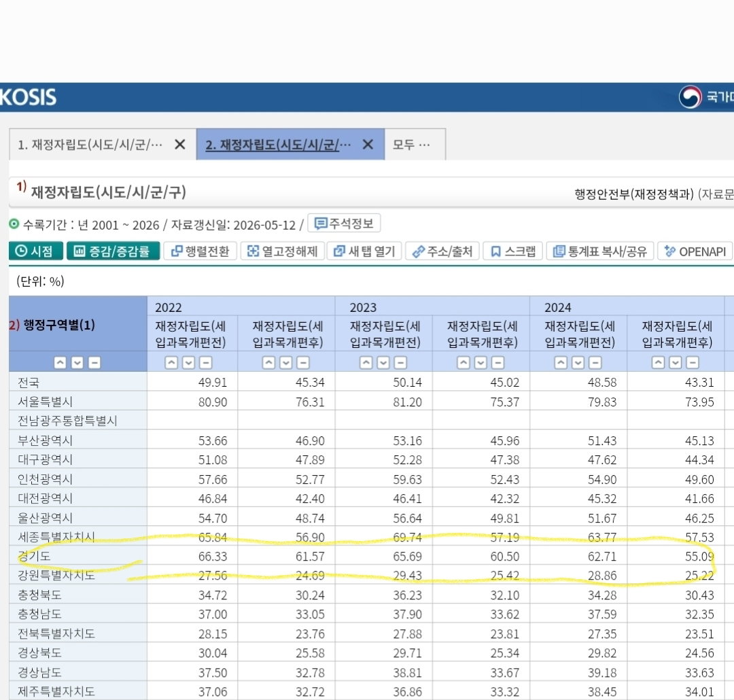This screenshot has height=700, width=734.
Task: Sort 2022 세입과목개편전 column descending
Action: [189, 362]
